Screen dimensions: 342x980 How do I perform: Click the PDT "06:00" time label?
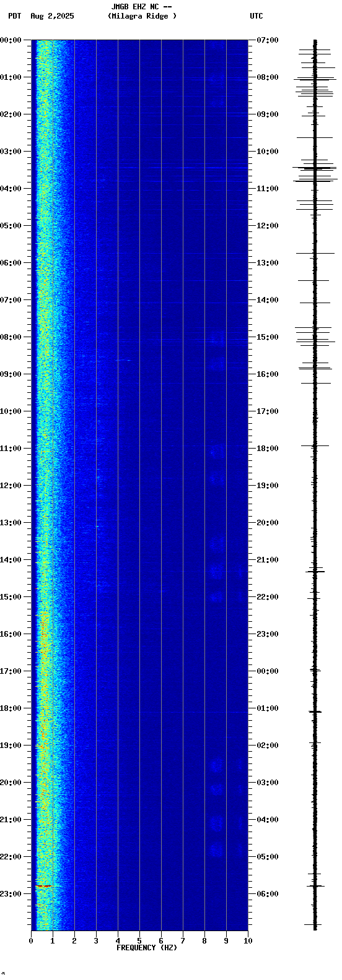point(11,263)
